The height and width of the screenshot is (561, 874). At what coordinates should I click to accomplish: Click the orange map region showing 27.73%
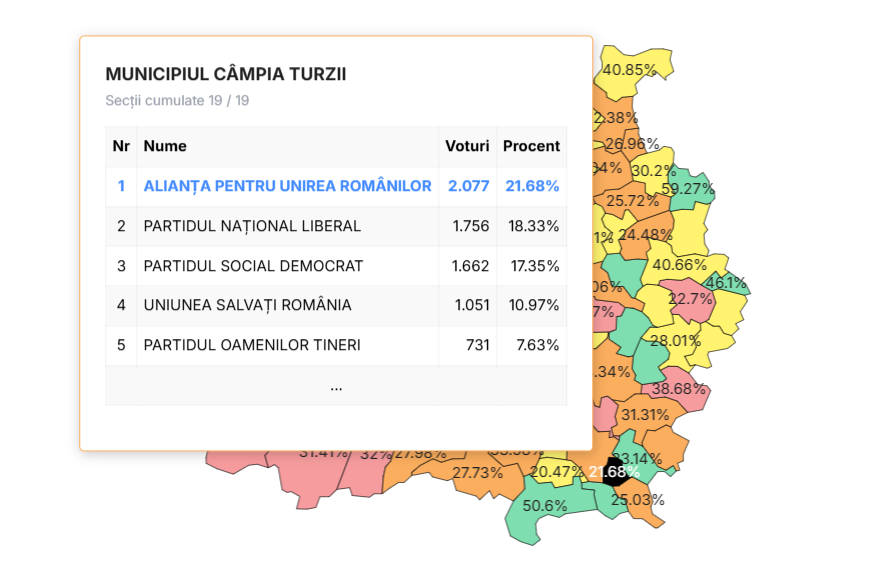[478, 473]
